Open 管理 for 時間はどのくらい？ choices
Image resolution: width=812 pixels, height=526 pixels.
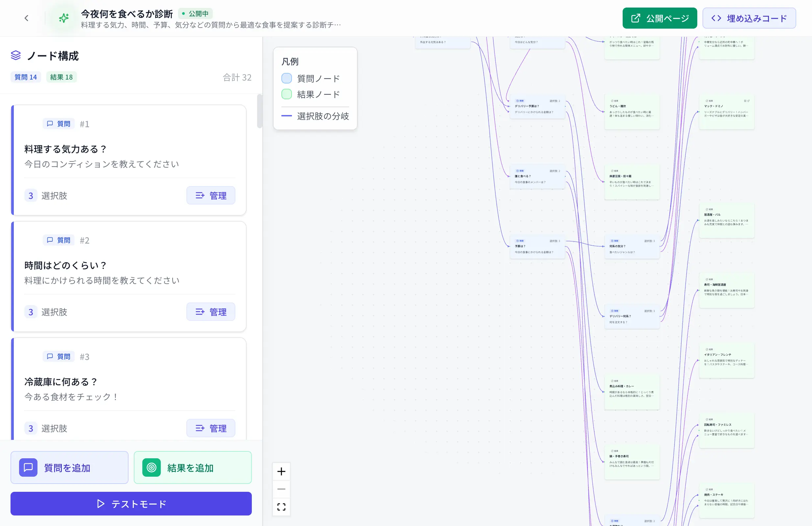(210, 312)
